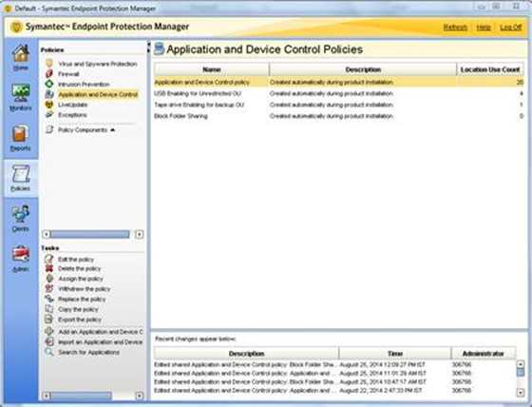
Task: Click the Search for Applications magnifier icon
Action: [x=49, y=352]
